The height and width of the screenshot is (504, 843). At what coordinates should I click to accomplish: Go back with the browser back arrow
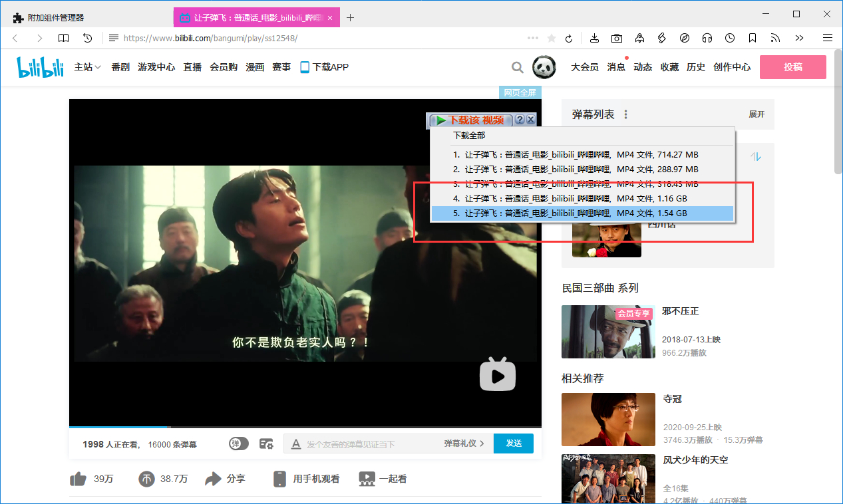click(15, 38)
